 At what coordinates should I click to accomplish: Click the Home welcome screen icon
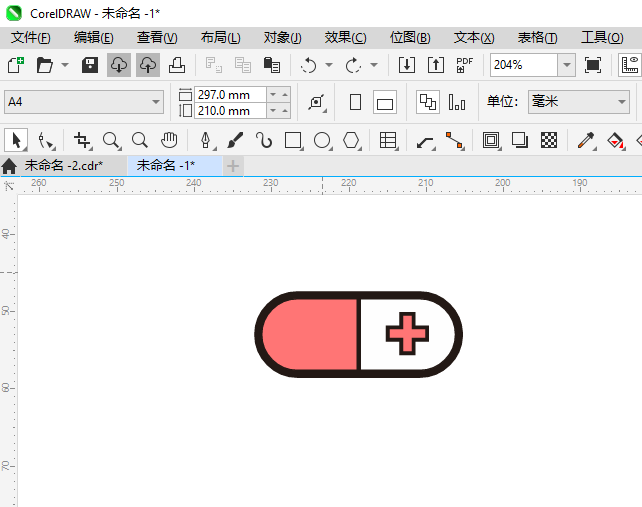coord(9,166)
